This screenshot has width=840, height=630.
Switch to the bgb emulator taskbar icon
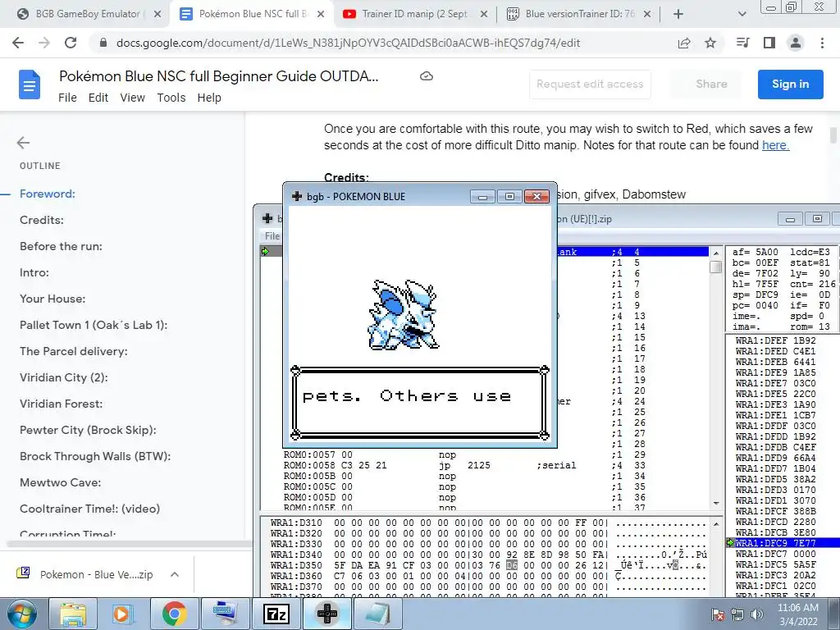pyautogui.click(x=327, y=614)
